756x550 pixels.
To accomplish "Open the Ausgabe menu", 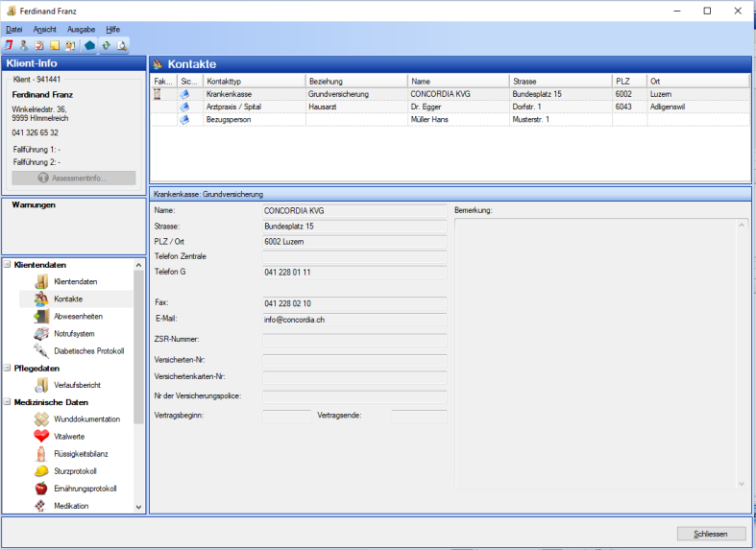I will [x=81, y=30].
